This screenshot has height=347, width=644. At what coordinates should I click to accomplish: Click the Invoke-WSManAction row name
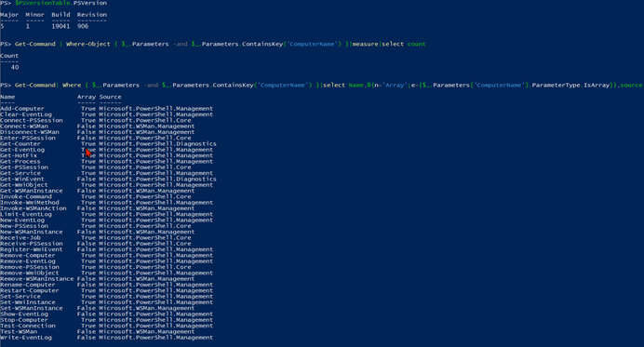(34, 208)
